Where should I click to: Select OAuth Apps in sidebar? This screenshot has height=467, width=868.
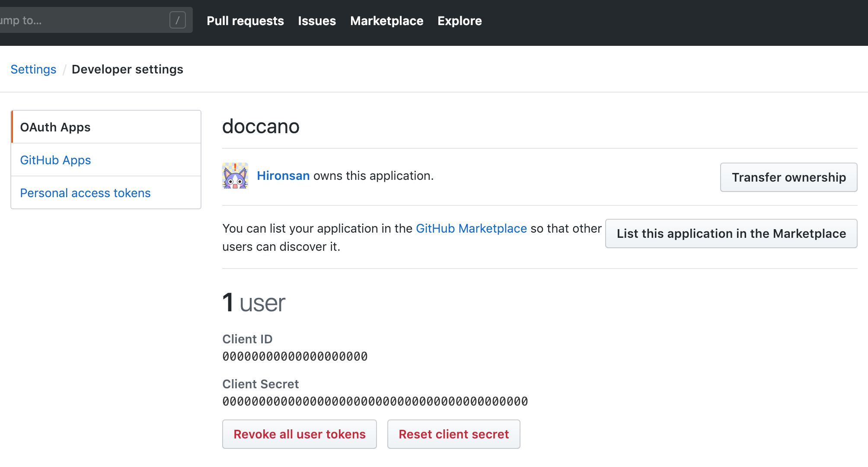(x=106, y=127)
